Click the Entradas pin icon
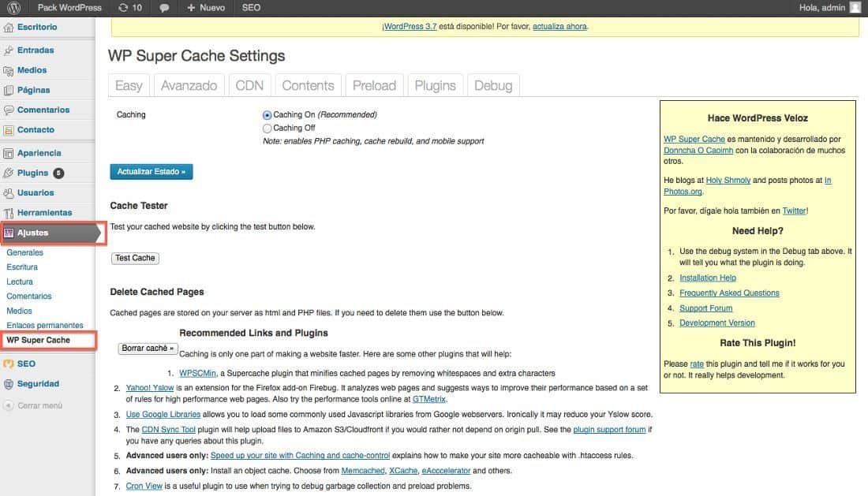Screen dimensions: 868x496 pyautogui.click(x=9, y=51)
